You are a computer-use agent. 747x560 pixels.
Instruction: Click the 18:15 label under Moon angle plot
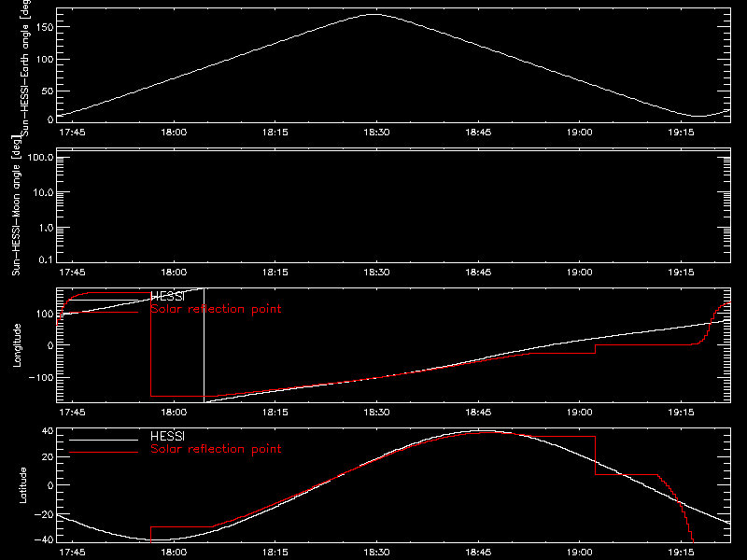click(275, 273)
